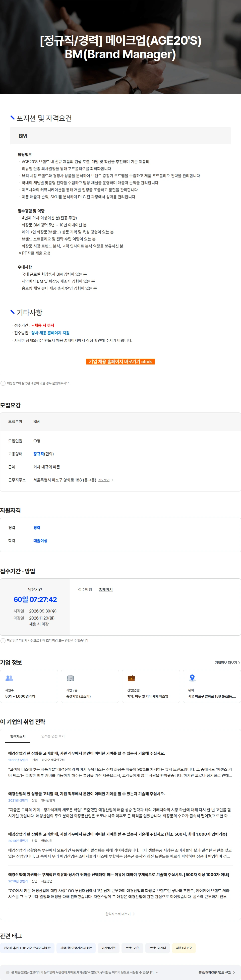Click the 서울>마포구 location tag
Screen dimensions: 241x980
pyautogui.click(x=184, y=948)
